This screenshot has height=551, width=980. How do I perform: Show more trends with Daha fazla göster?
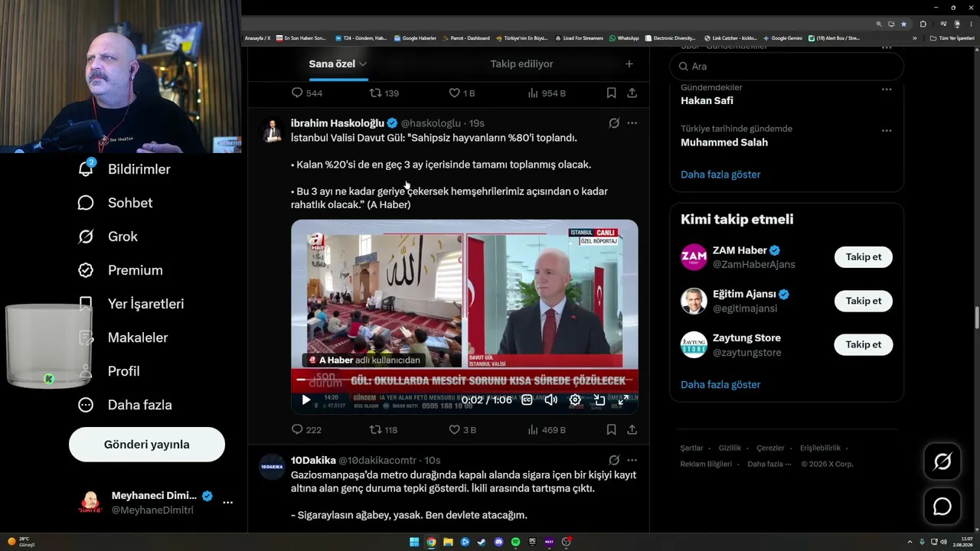click(720, 174)
